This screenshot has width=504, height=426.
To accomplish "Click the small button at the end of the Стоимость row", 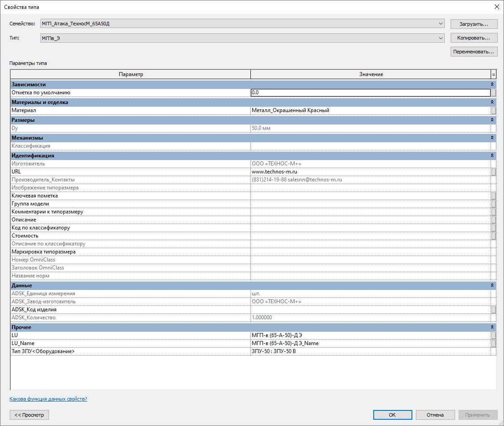I will pyautogui.click(x=493, y=236).
